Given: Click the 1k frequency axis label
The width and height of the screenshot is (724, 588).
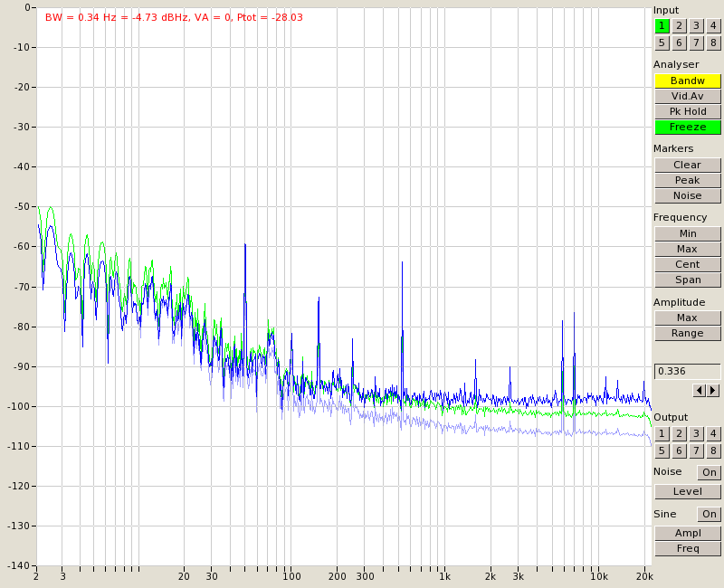Looking at the screenshot, I should click(444, 576).
